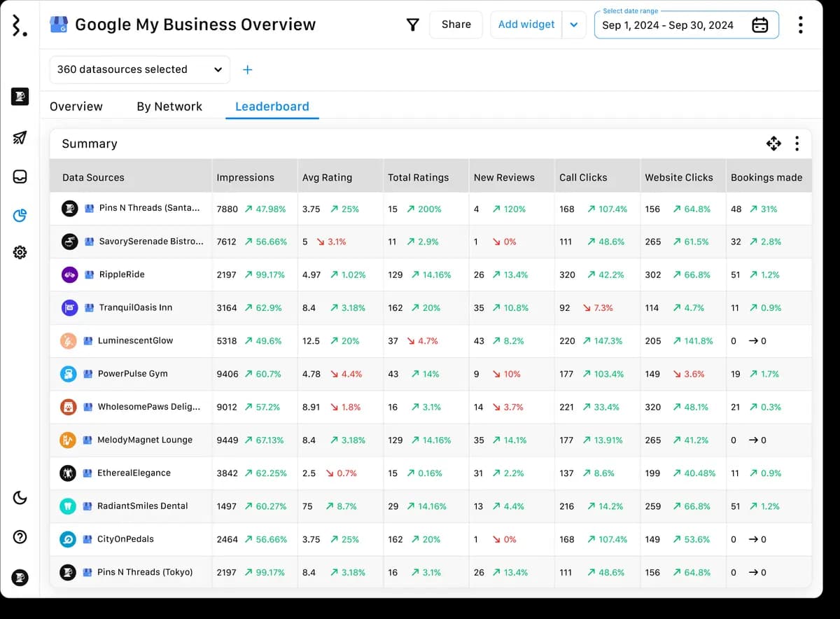Switch to the Overview tab
This screenshot has width=840, height=619.
76,106
